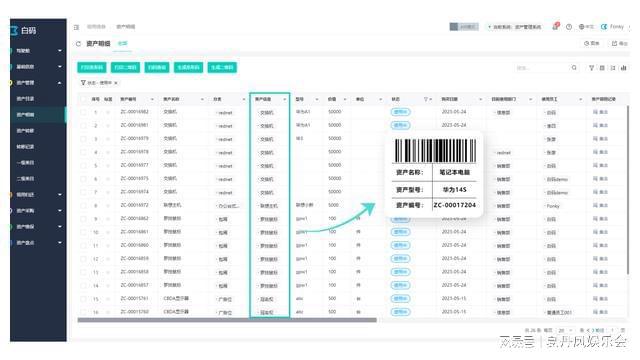This screenshot has height=360, width=640.
Task: Check the checkbox for row 2
Action: (84, 126)
